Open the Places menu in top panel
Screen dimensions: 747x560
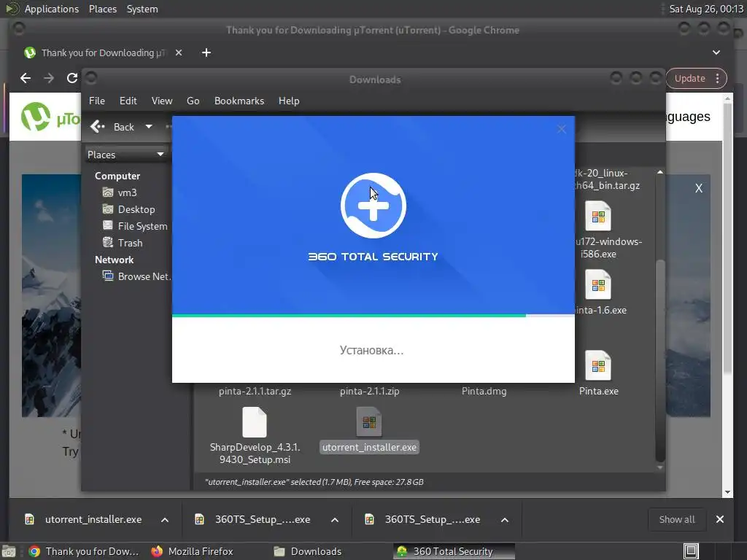point(102,9)
